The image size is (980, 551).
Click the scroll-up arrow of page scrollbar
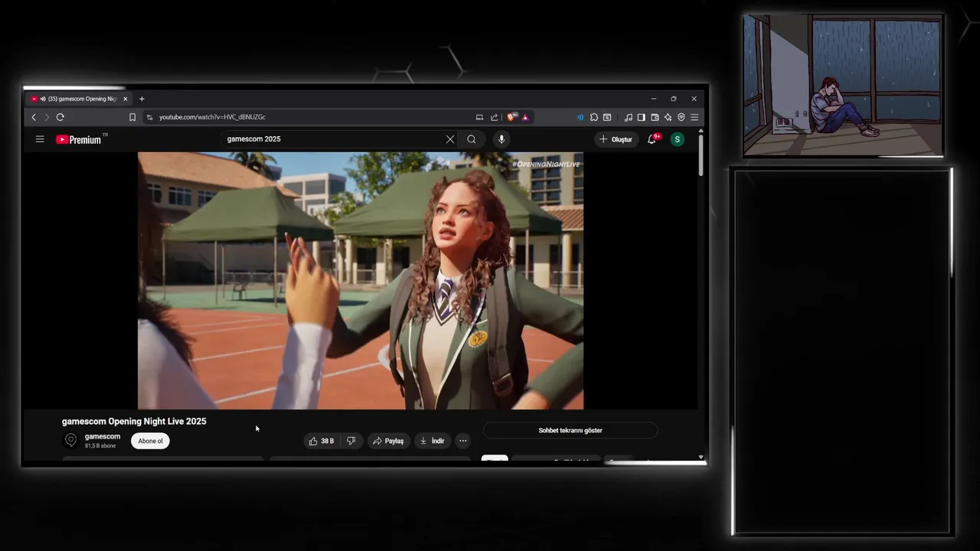pyautogui.click(x=701, y=132)
